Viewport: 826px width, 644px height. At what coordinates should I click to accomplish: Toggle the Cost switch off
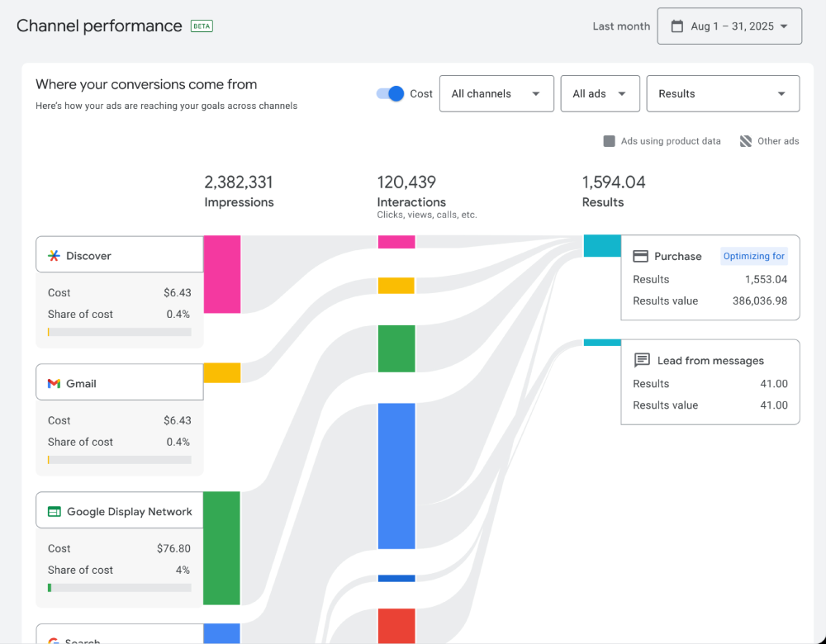click(x=388, y=93)
